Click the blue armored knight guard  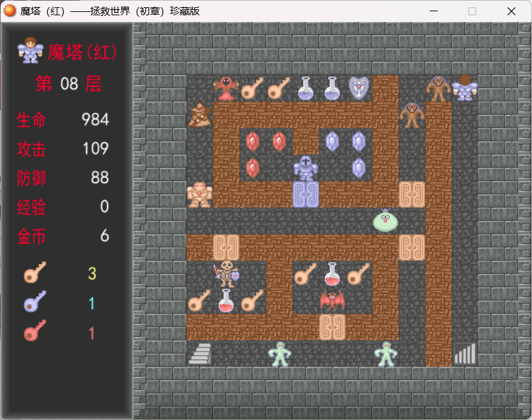(306, 168)
